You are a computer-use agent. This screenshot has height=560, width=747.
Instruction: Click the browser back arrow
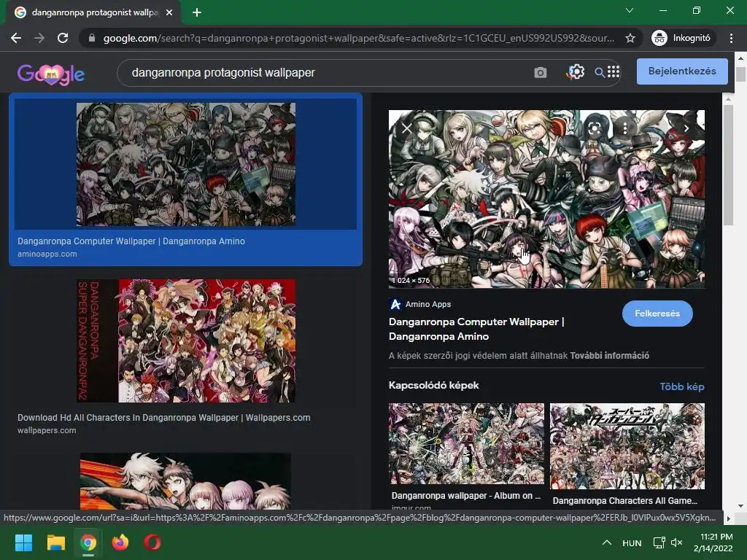tap(16, 38)
